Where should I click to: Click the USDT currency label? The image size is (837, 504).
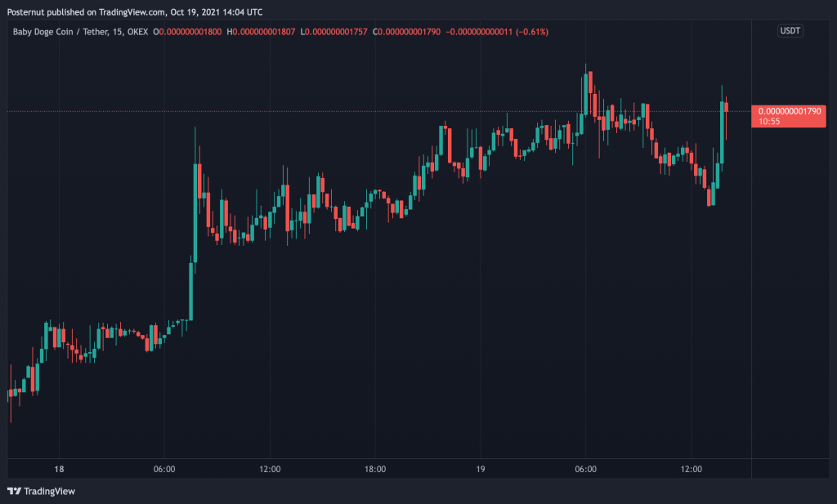[790, 31]
